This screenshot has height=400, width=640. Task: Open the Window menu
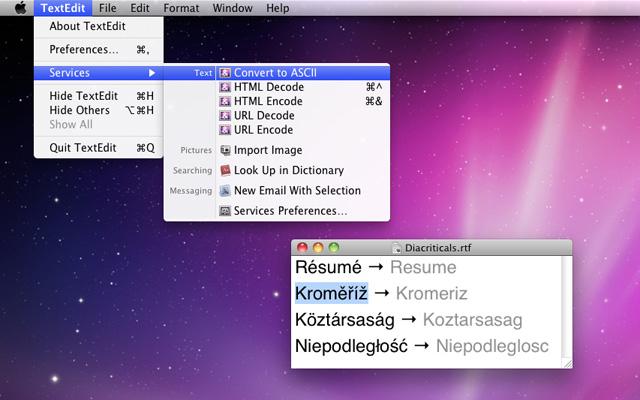pos(232,8)
